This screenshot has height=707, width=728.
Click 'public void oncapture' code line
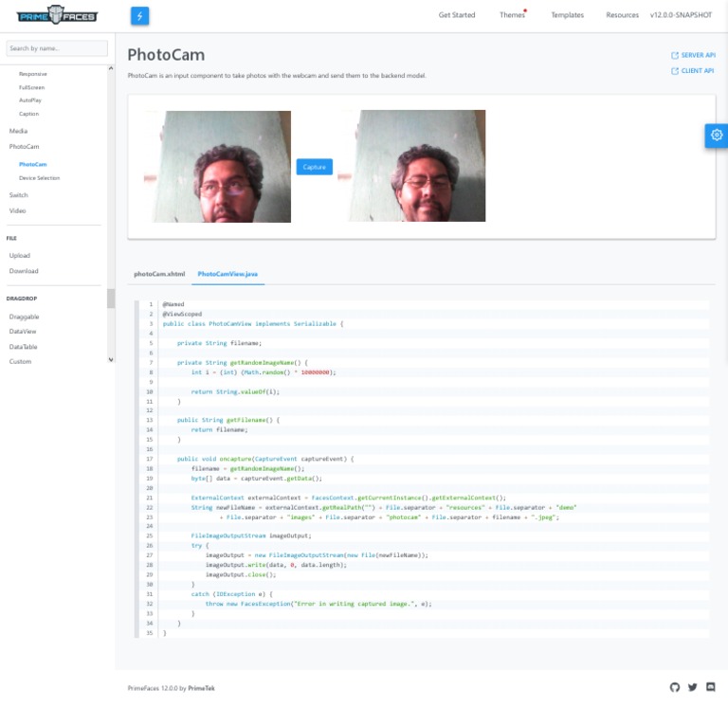(x=265, y=459)
